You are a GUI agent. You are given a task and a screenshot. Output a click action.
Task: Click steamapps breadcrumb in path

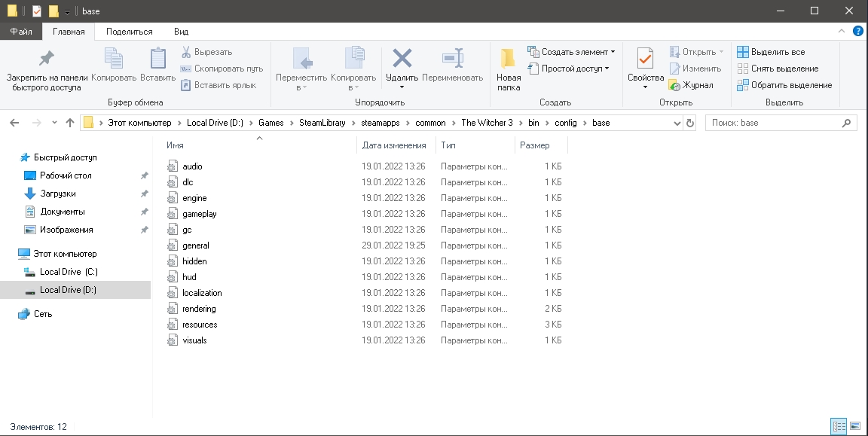click(381, 123)
